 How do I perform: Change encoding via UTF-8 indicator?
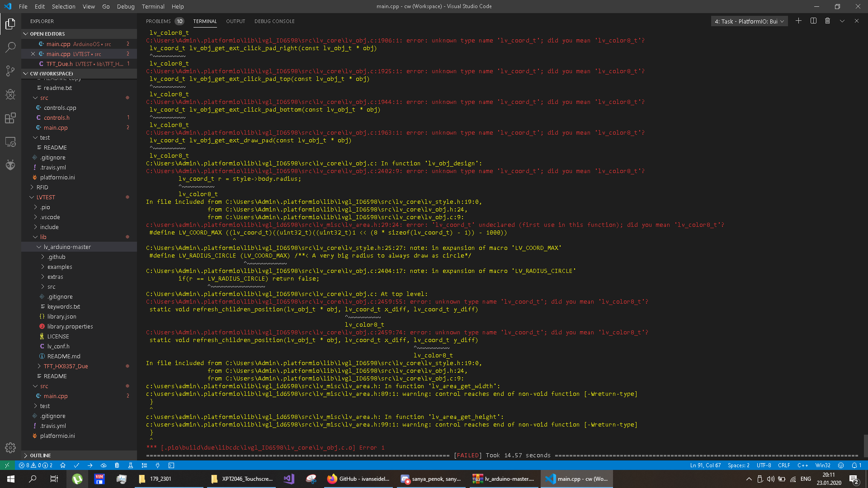[x=764, y=465]
